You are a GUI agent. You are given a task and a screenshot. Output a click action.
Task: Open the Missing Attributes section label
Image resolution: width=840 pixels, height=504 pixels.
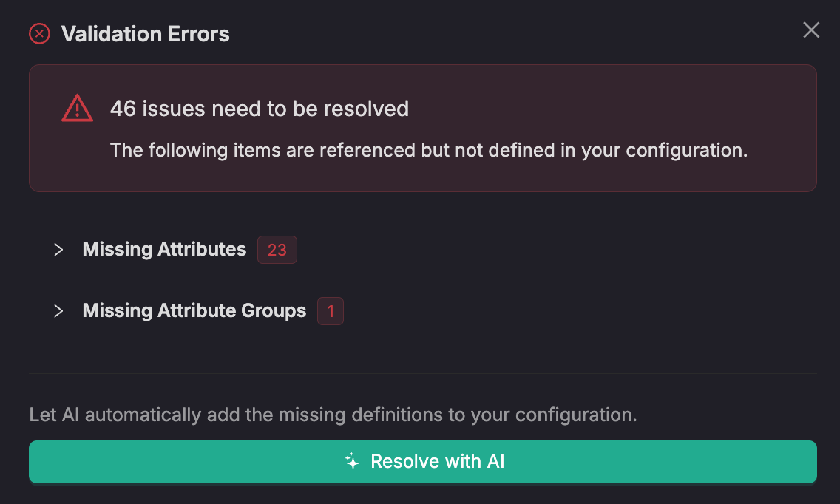[x=164, y=250]
